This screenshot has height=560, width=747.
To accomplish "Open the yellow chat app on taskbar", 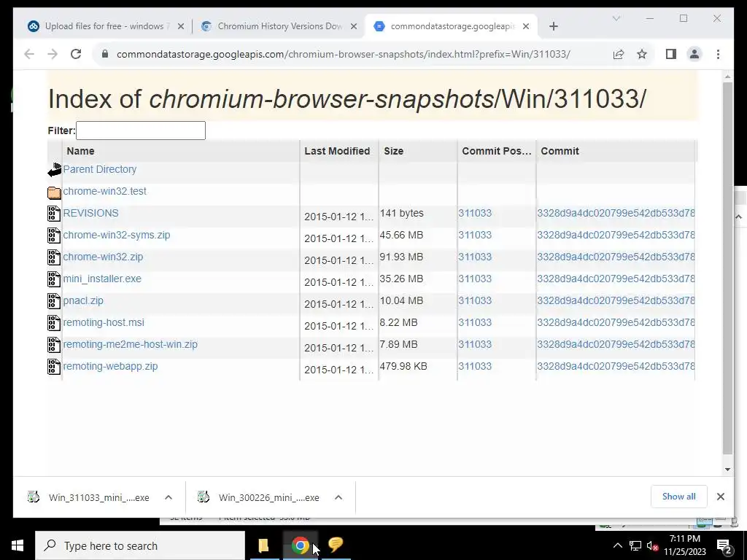I will pyautogui.click(x=336, y=545).
